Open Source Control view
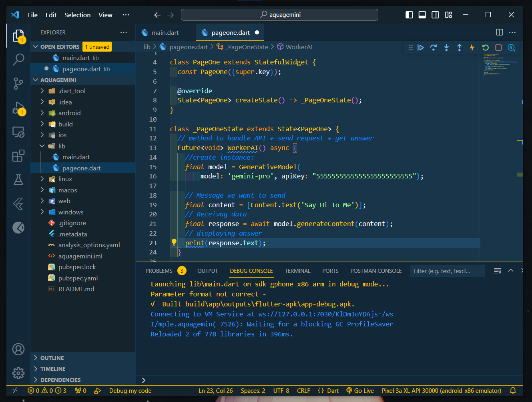The image size is (532, 402). (18, 84)
